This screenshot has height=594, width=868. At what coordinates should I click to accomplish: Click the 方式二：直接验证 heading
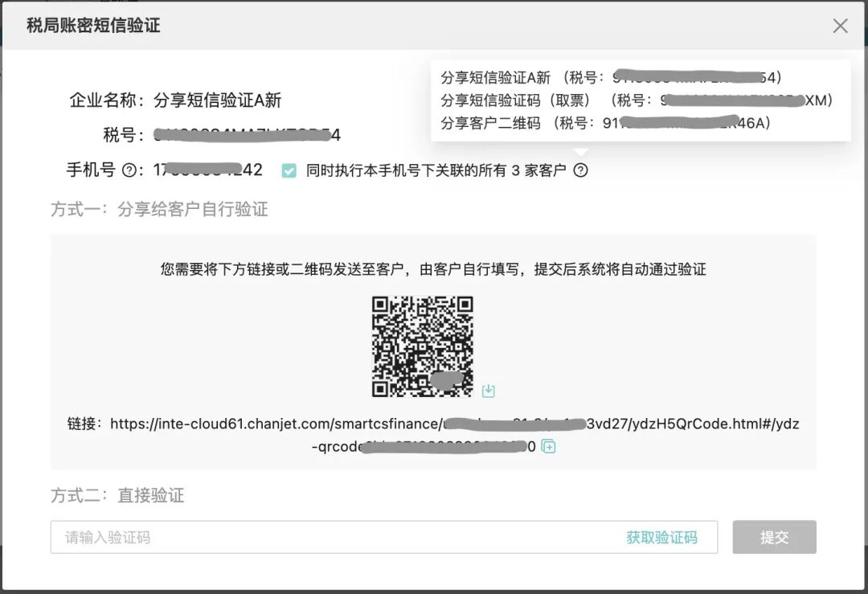click(x=117, y=495)
